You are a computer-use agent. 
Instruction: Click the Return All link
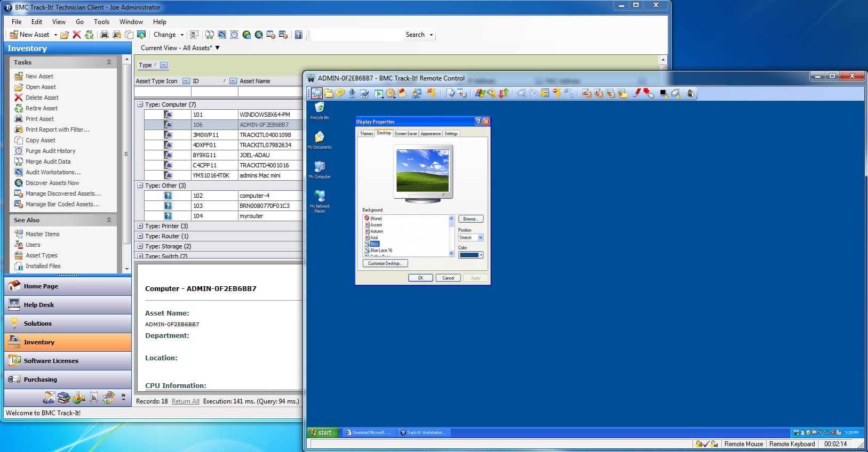[x=186, y=401]
